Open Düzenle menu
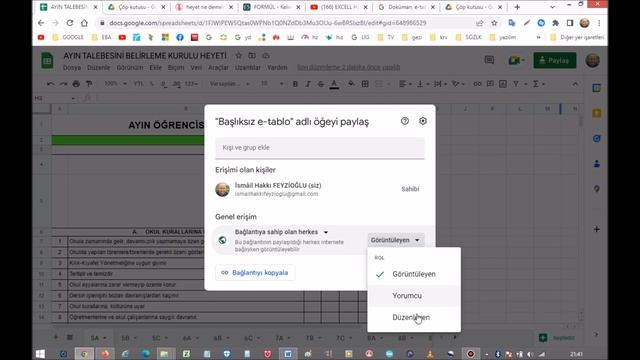640x360 pixels. tap(98, 67)
